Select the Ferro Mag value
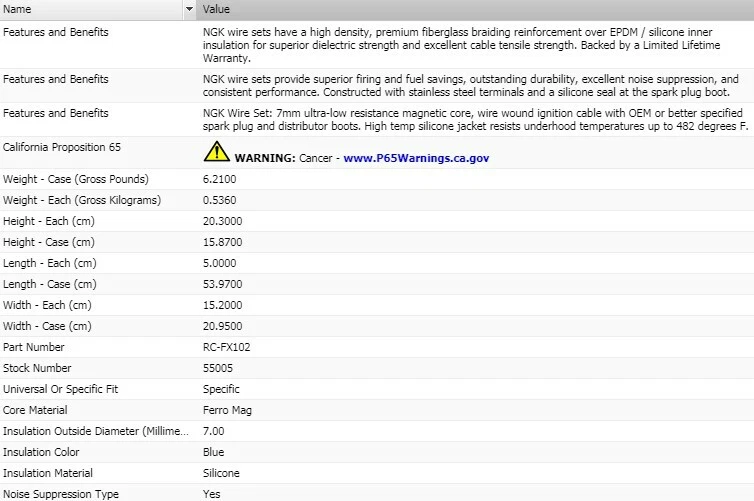Image resolution: width=754 pixels, height=501 pixels. pyautogui.click(x=227, y=411)
